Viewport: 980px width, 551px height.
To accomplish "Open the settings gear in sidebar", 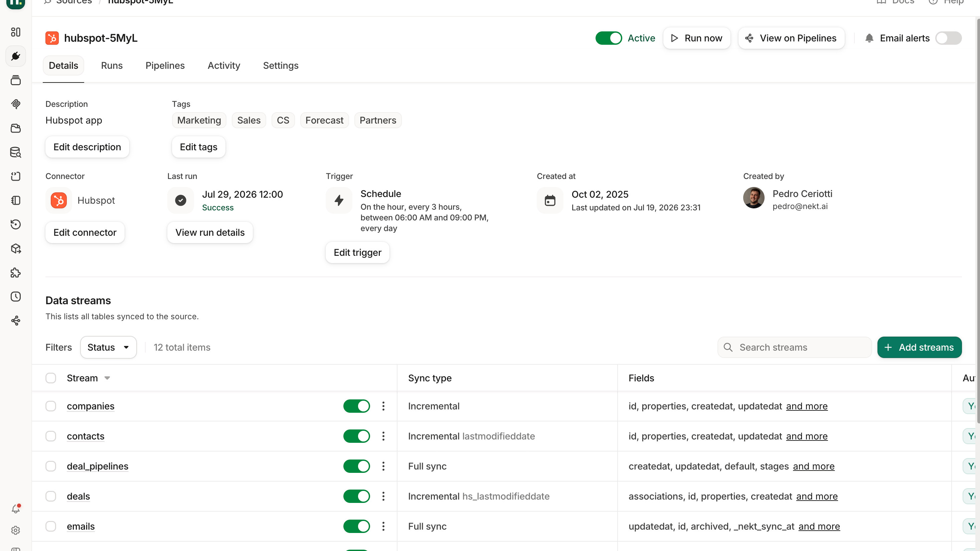I will pos(16,531).
